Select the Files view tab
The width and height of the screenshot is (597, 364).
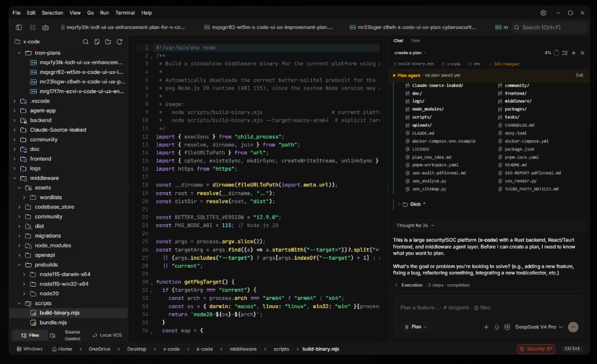[x=30, y=335]
